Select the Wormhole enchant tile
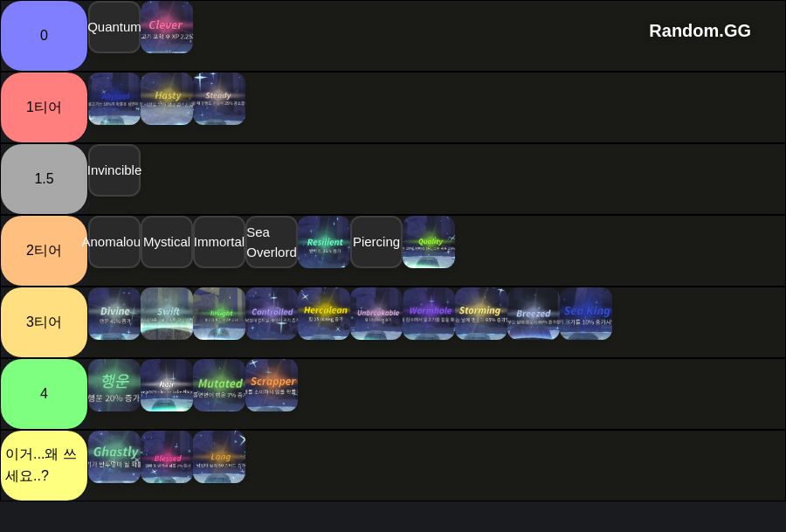Screen dimensions: 786x532 [429, 314]
